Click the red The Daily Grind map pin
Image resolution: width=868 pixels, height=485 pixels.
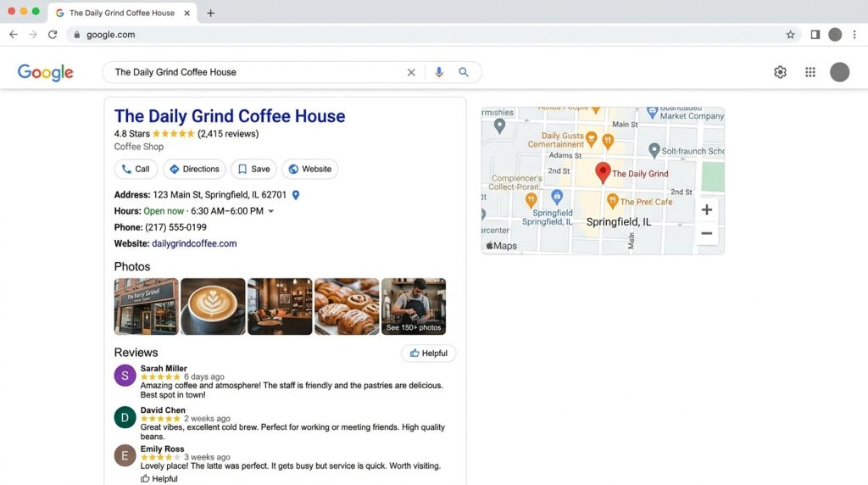pos(603,173)
